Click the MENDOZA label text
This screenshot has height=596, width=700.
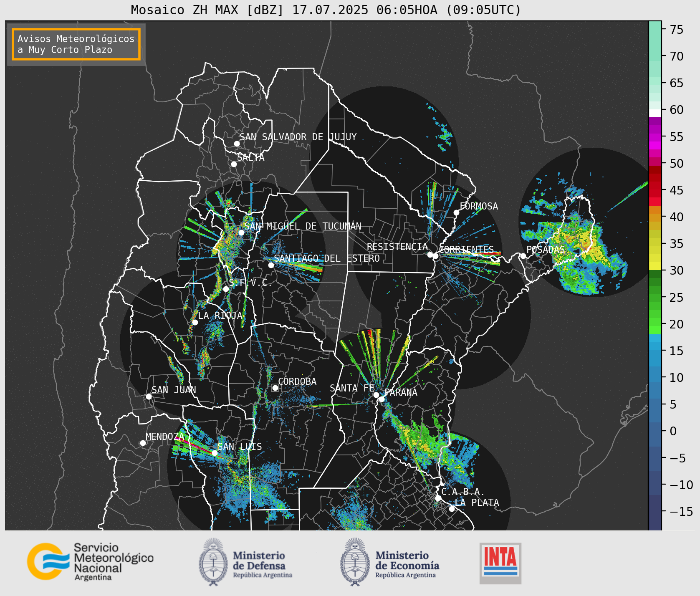click(x=165, y=437)
